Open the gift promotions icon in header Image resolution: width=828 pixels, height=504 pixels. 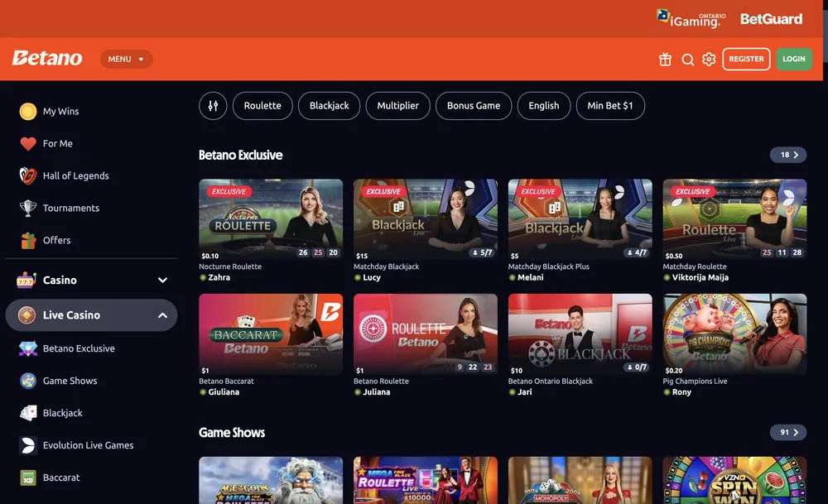pos(665,59)
